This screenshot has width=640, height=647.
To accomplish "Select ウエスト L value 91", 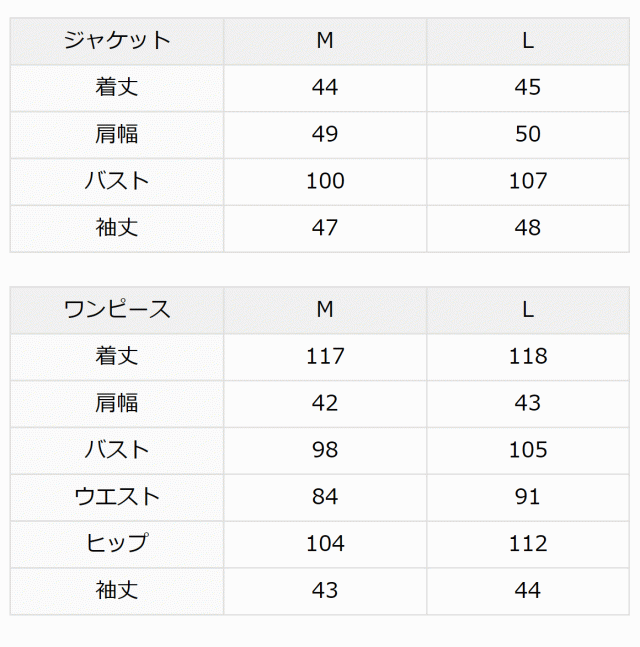I will [x=528, y=497].
